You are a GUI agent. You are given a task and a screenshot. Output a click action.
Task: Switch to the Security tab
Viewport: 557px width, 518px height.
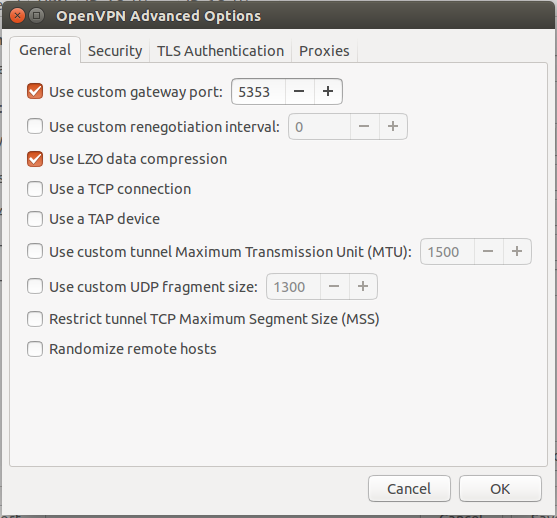pos(115,51)
